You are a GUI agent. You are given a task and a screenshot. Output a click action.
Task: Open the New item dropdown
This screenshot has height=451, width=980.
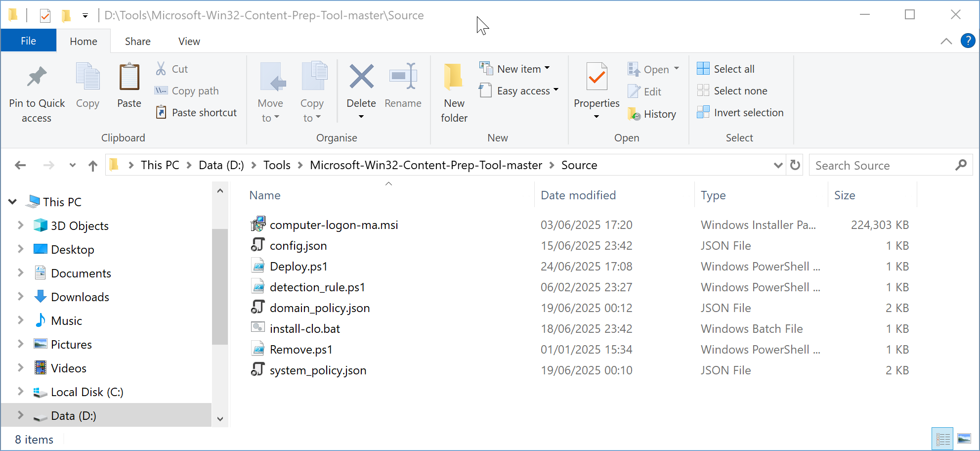(x=516, y=69)
